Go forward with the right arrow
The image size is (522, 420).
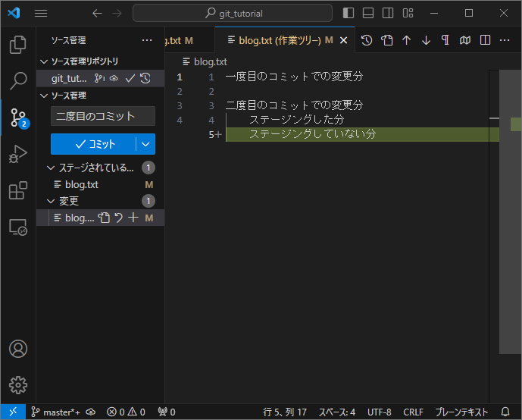pos(117,14)
